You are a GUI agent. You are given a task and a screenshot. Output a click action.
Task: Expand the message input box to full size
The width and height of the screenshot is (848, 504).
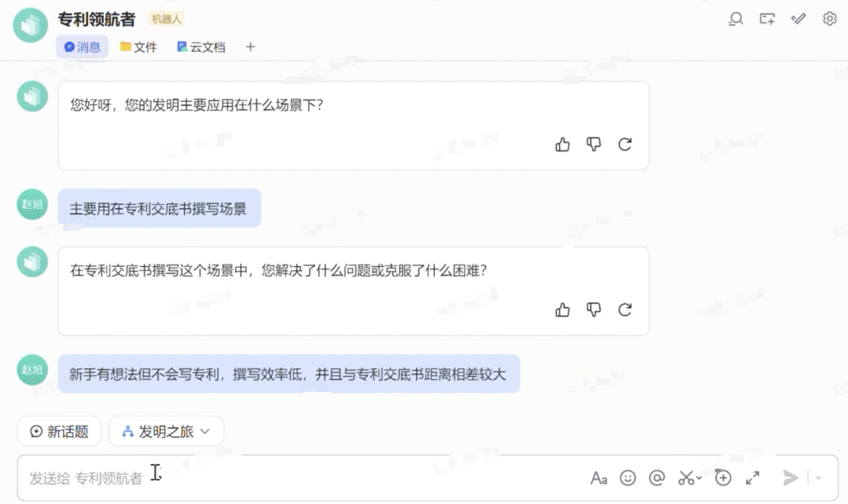point(752,477)
